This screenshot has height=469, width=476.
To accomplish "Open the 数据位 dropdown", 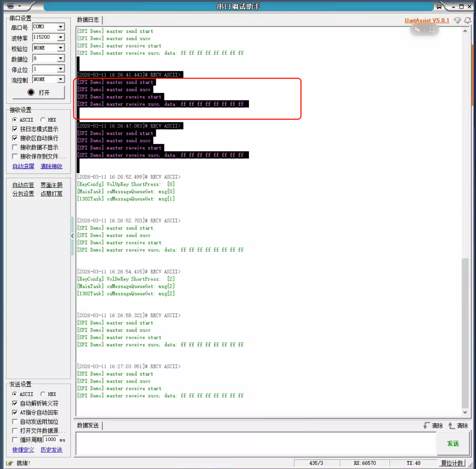I will (x=61, y=58).
